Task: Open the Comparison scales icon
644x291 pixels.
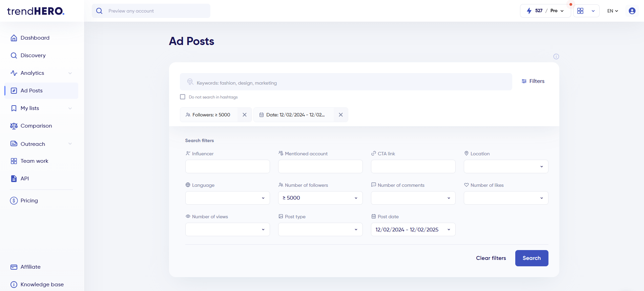Action: [14, 126]
